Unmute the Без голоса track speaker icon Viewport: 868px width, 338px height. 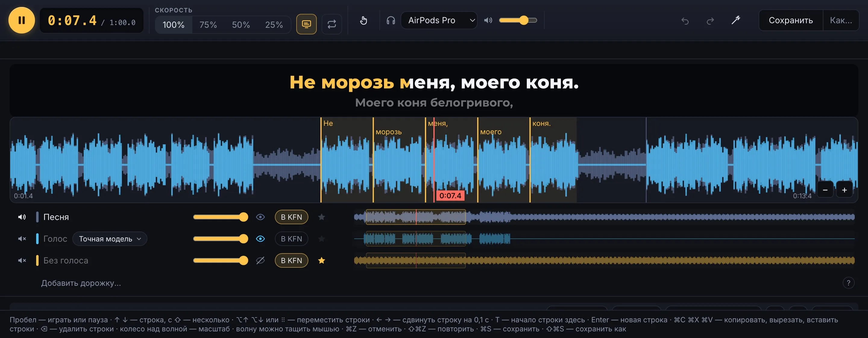(x=22, y=260)
